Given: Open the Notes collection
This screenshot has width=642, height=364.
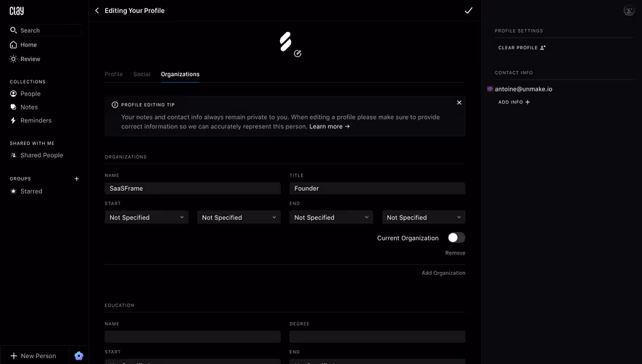Looking at the screenshot, I should click(x=29, y=107).
